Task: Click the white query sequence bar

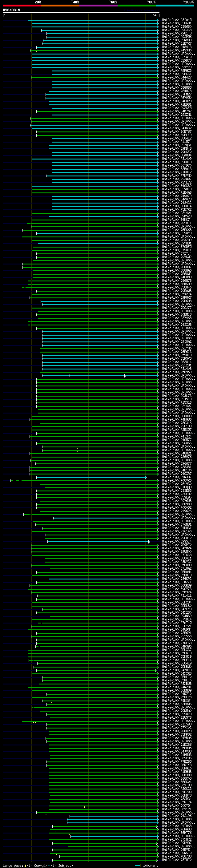Action: click(x=81, y=12)
